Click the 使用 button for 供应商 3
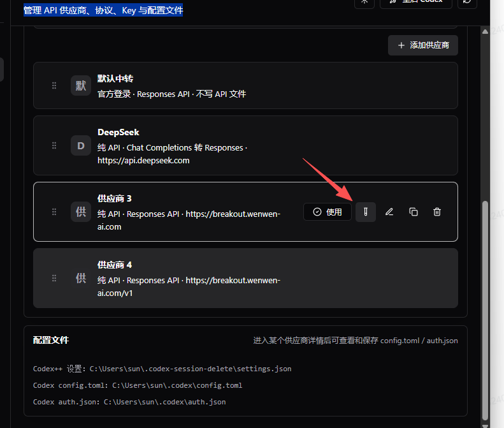The width and height of the screenshot is (504, 428). 328,212
